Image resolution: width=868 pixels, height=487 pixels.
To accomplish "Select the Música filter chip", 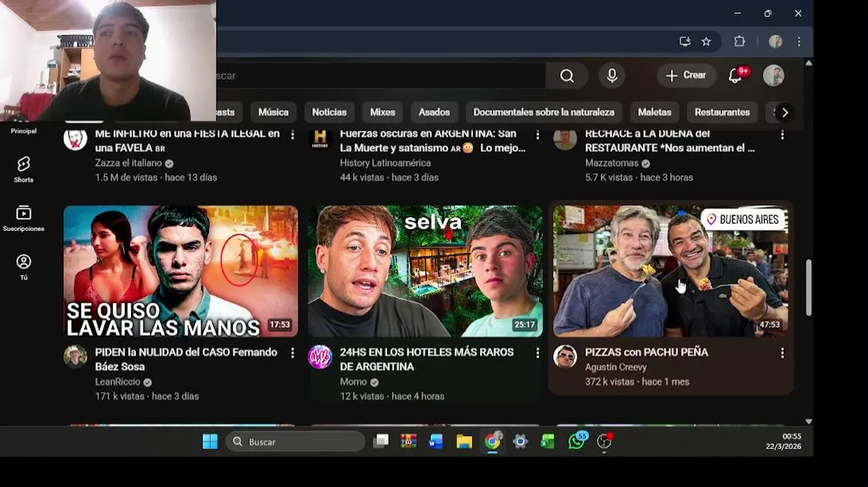I will (x=273, y=112).
